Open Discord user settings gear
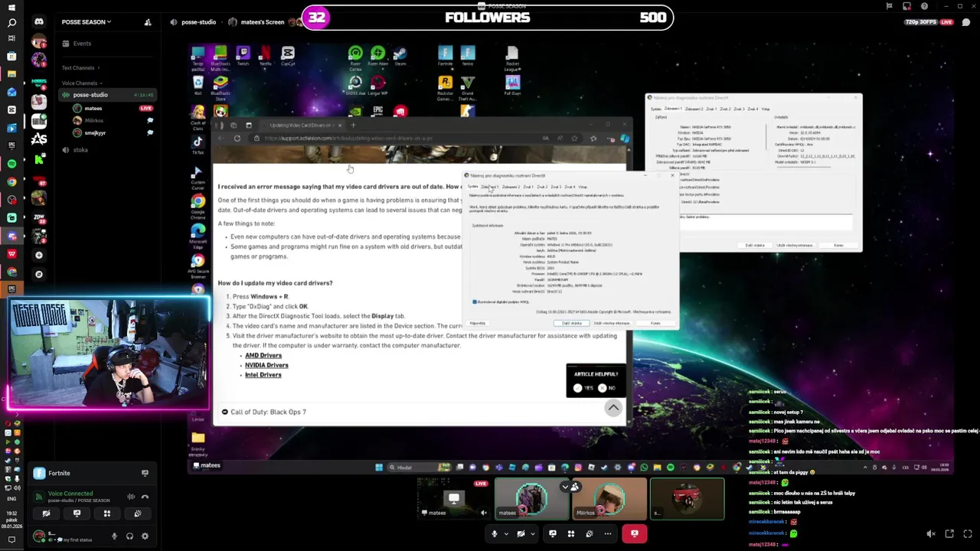 [x=145, y=536]
